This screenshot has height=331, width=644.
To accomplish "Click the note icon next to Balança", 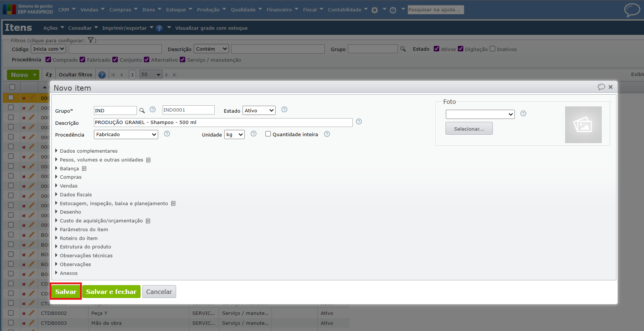I will pos(84,168).
